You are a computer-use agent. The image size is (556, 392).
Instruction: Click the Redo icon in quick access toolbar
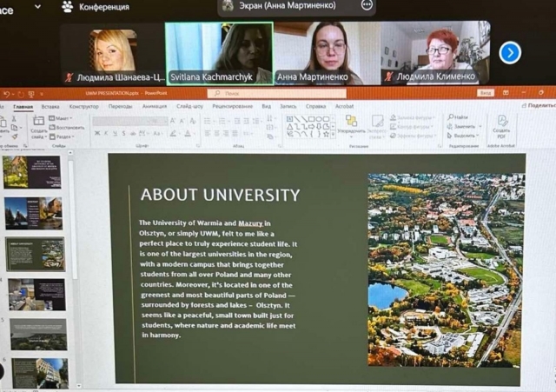click(21, 95)
